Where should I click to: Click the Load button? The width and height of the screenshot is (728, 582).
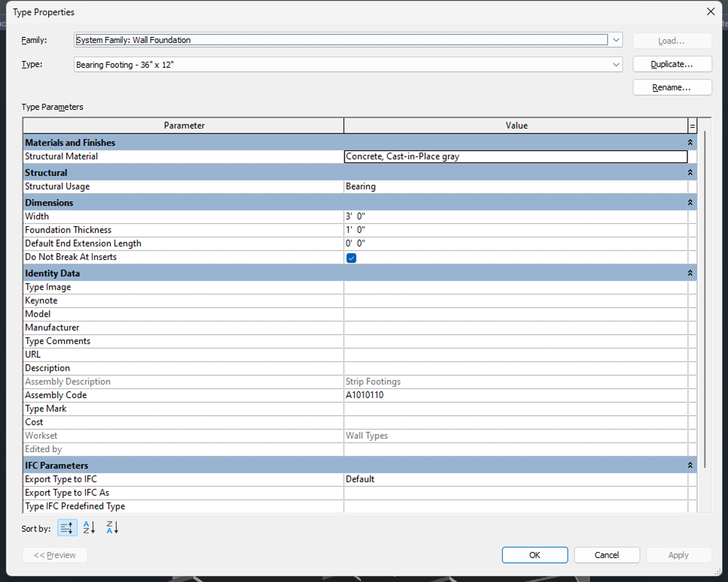click(x=672, y=41)
